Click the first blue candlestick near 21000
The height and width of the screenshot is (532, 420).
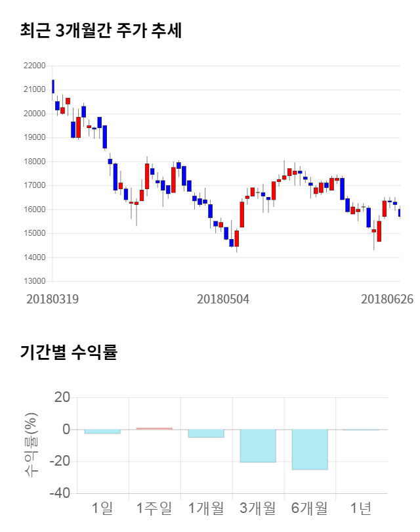[53, 86]
